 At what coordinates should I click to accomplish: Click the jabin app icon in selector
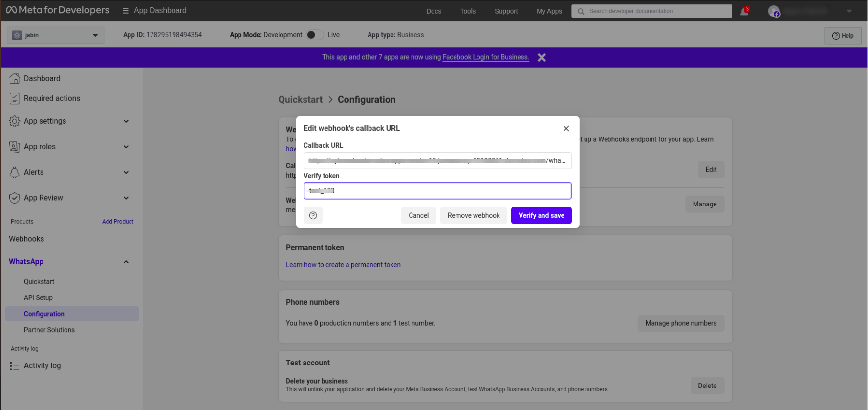[17, 35]
